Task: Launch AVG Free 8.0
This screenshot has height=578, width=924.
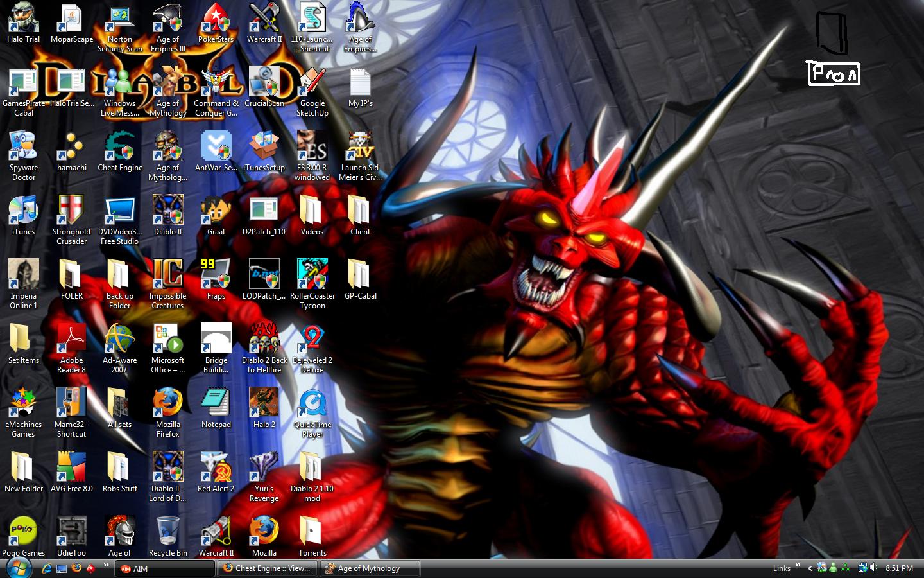Action: 71,468
